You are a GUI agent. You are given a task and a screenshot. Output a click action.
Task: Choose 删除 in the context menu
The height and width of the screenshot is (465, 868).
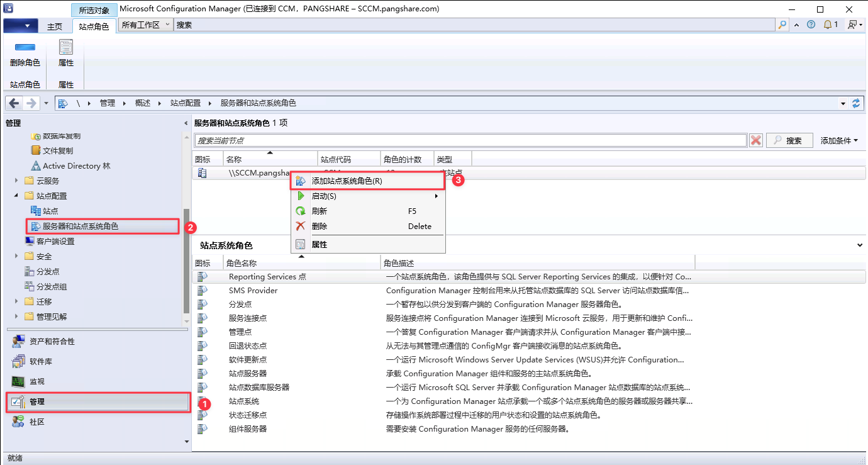(x=367, y=226)
